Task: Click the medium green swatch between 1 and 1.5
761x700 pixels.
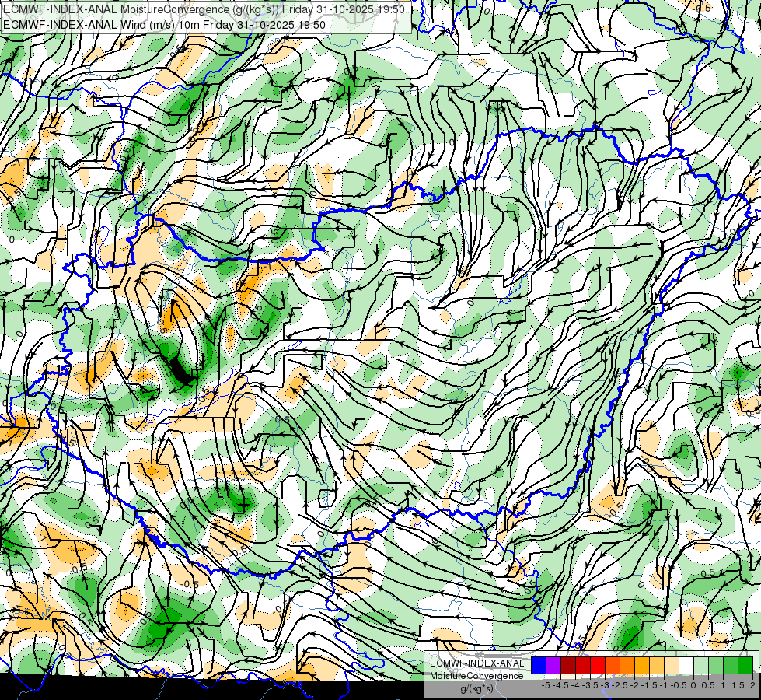Action: [731, 666]
